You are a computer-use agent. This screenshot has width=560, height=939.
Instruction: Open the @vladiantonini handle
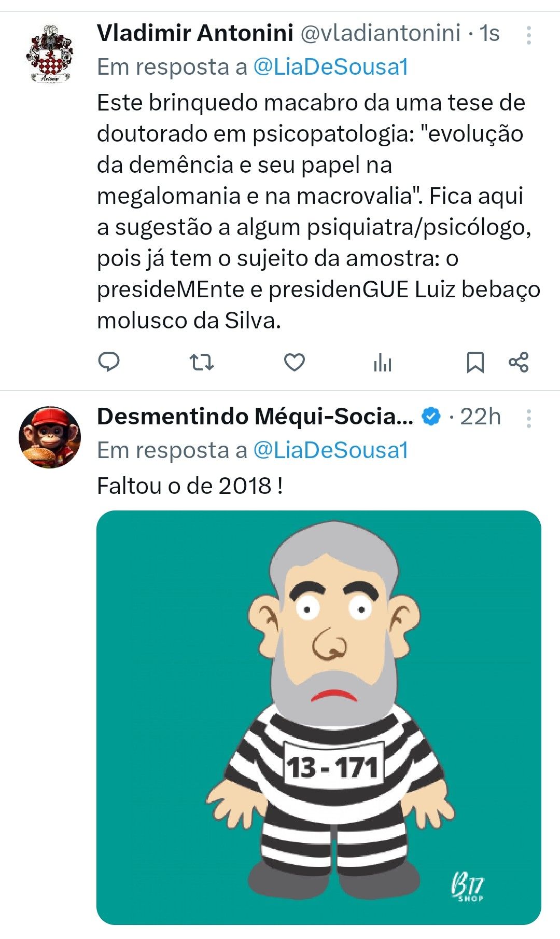tap(380, 33)
